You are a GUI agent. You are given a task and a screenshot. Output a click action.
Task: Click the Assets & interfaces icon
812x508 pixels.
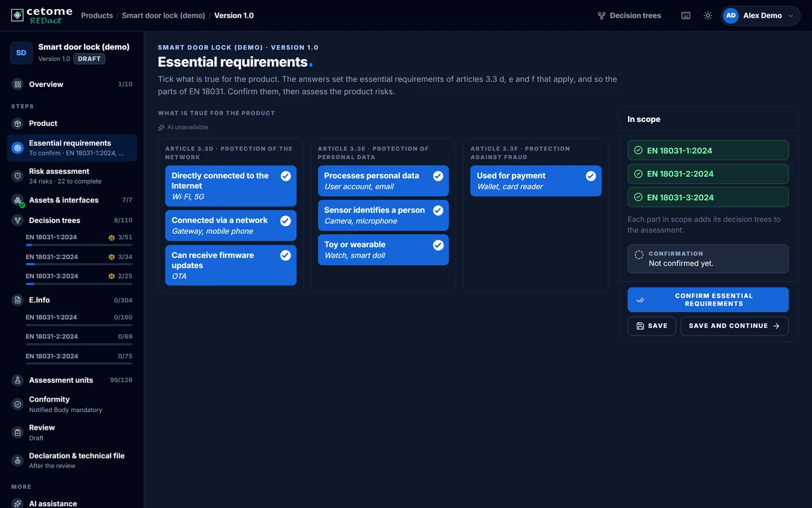pyautogui.click(x=17, y=200)
